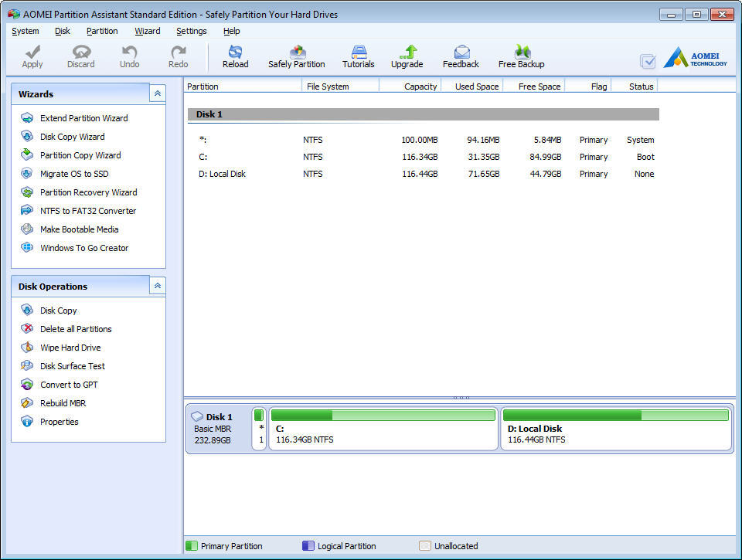Sort by the Free Space column header
The image size is (742, 560).
(534, 86)
